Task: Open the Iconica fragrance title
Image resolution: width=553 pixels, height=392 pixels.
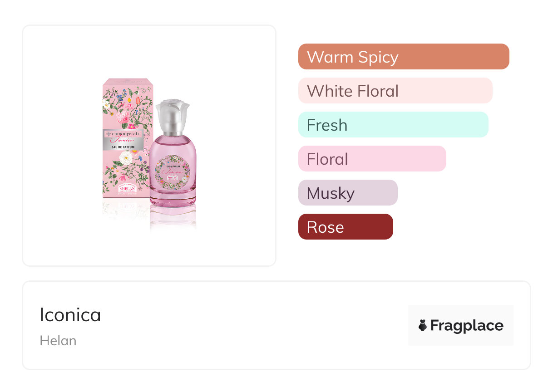Action: click(x=70, y=315)
